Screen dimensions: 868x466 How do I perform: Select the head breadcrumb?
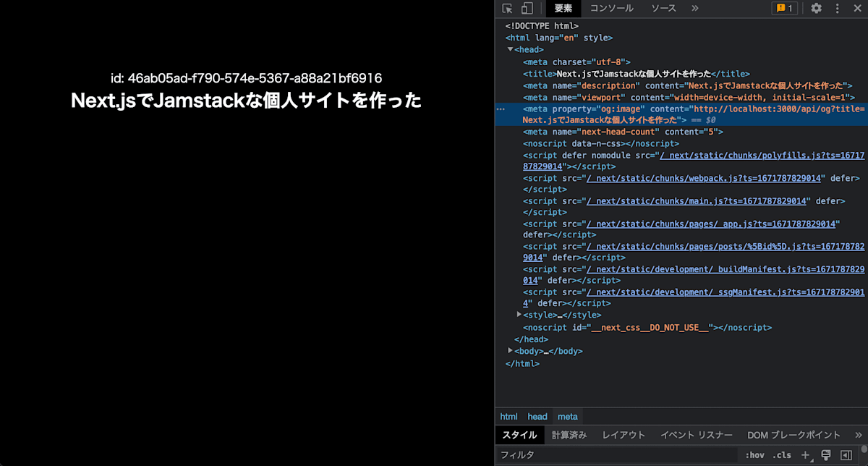click(x=537, y=416)
